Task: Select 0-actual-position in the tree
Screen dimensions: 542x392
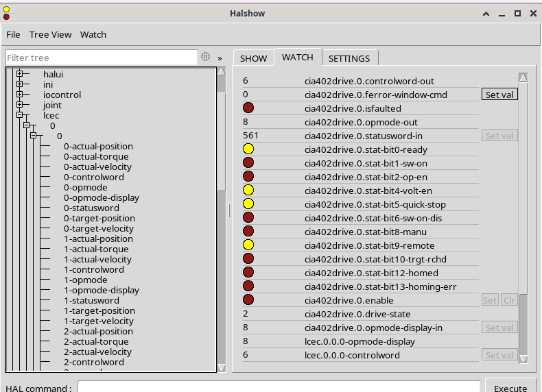Action: pos(98,146)
